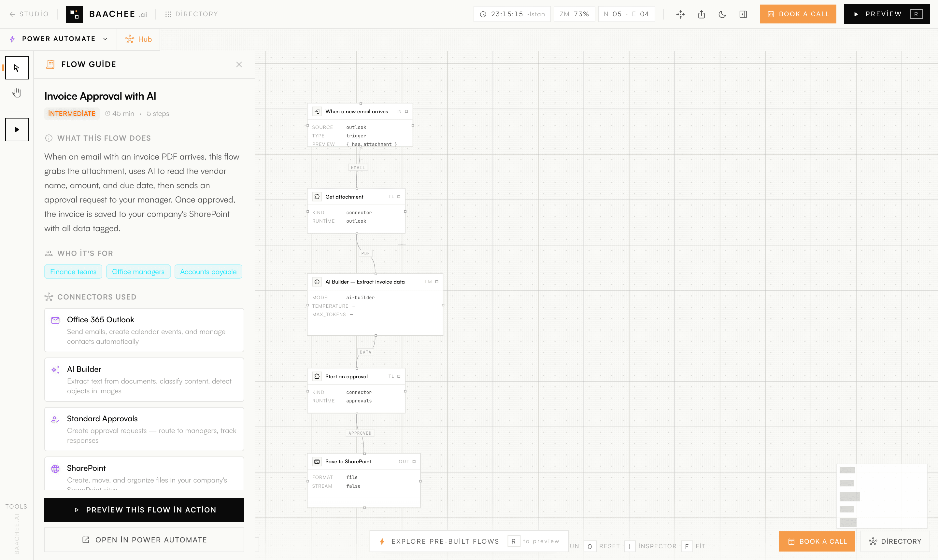Click the DATA edge label
This screenshot has width=938, height=560.
tap(365, 352)
